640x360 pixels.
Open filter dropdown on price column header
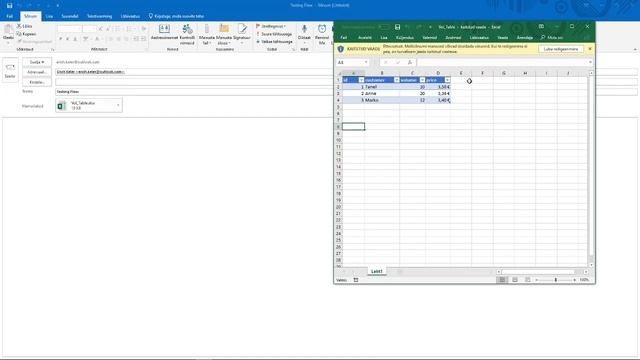tap(447, 80)
